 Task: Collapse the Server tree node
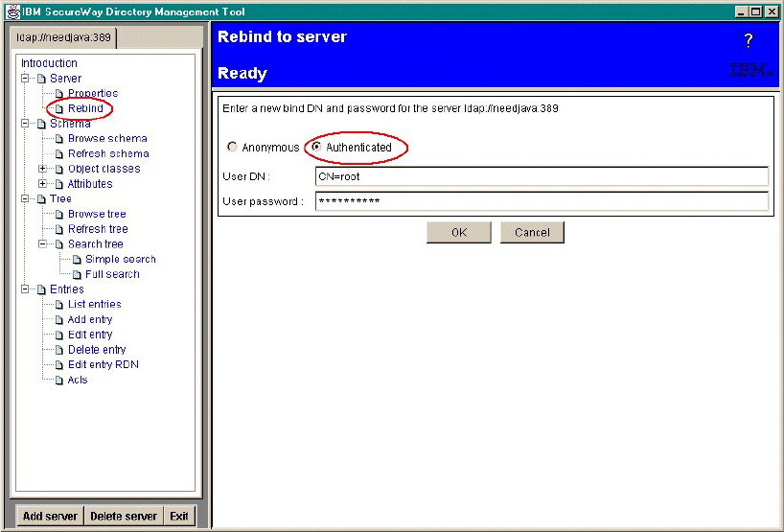(25, 79)
